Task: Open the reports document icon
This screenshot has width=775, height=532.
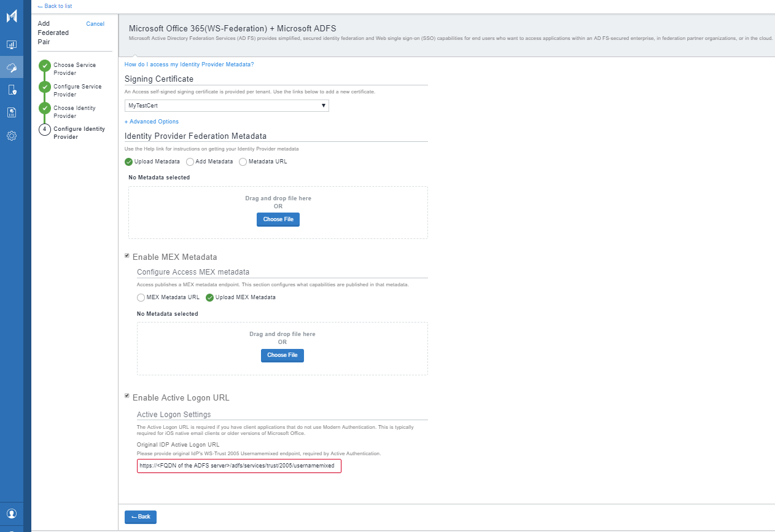Action: click(12, 112)
